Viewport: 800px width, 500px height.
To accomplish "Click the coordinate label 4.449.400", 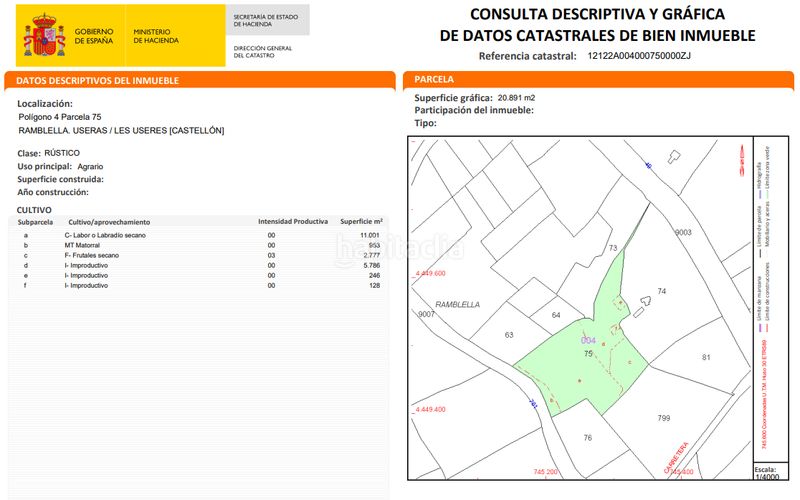I will coord(430,409).
